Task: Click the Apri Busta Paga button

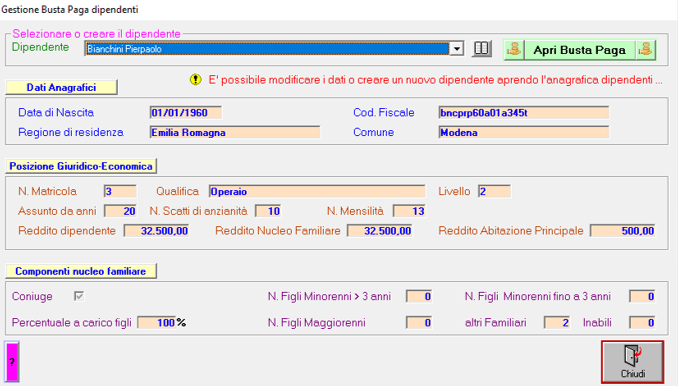Action: 579,50
